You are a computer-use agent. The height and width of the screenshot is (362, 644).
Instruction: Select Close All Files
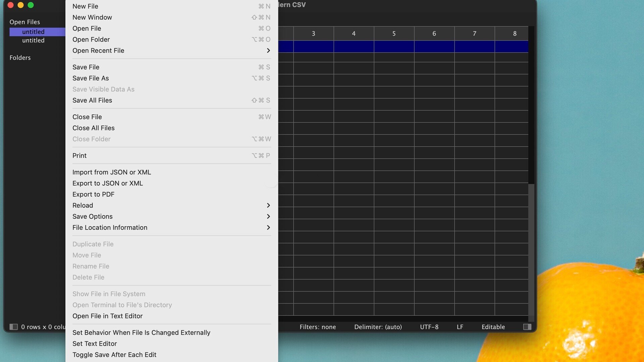(172, 128)
